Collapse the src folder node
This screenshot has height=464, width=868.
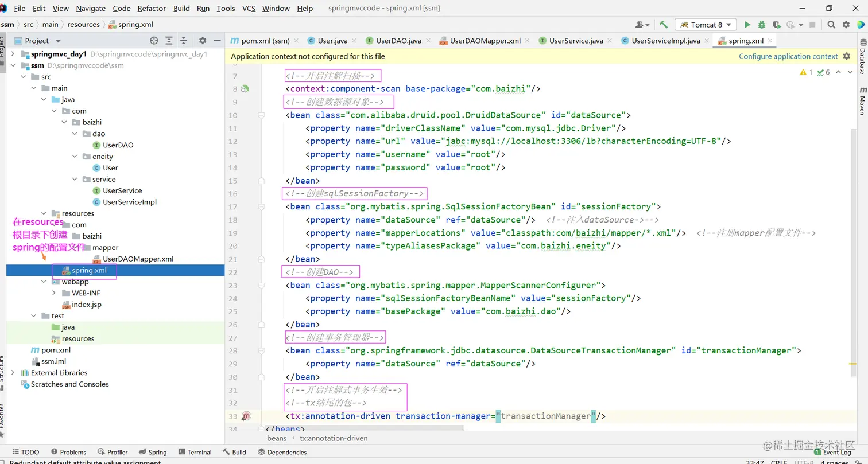point(23,77)
